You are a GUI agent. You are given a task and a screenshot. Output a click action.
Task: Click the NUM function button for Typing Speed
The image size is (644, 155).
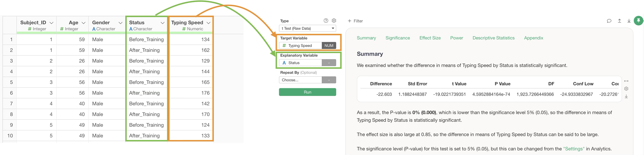coord(328,46)
